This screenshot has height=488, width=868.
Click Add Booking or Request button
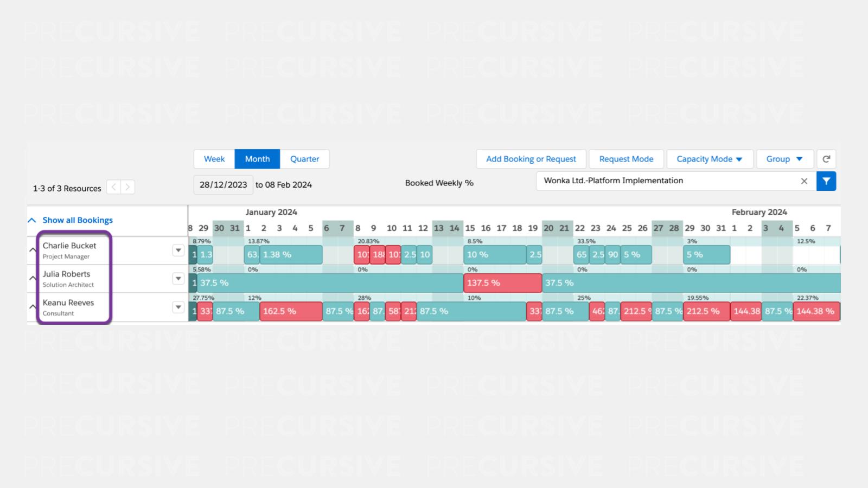point(531,159)
